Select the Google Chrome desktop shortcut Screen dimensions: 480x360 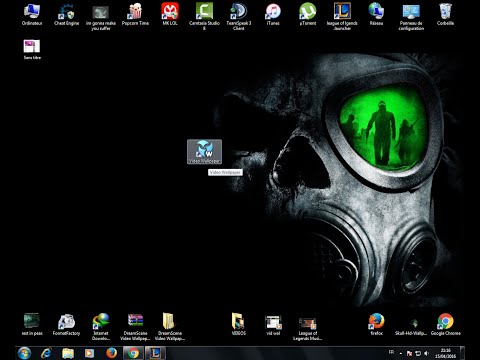tap(445, 324)
